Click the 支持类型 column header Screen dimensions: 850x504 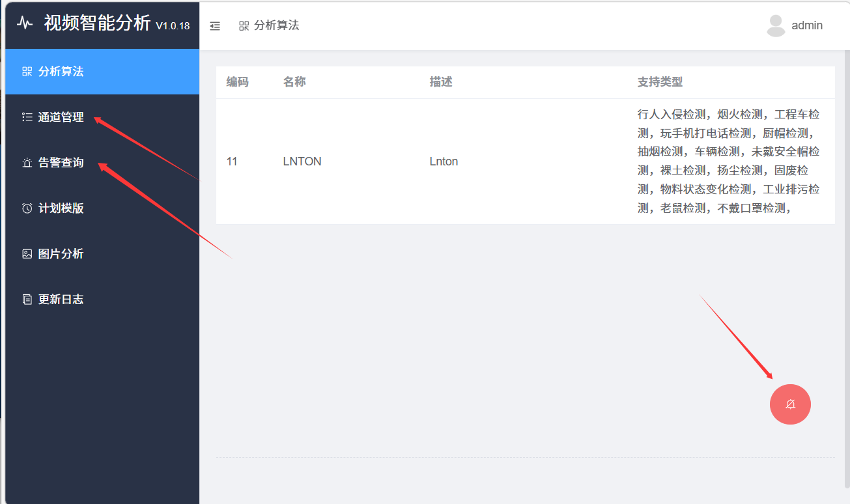point(660,82)
